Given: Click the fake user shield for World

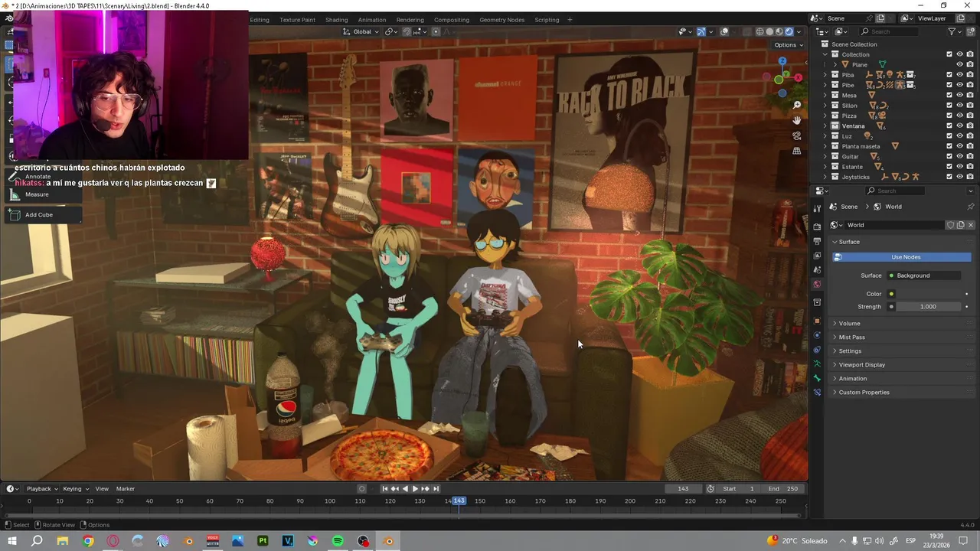Looking at the screenshot, I should tap(951, 225).
